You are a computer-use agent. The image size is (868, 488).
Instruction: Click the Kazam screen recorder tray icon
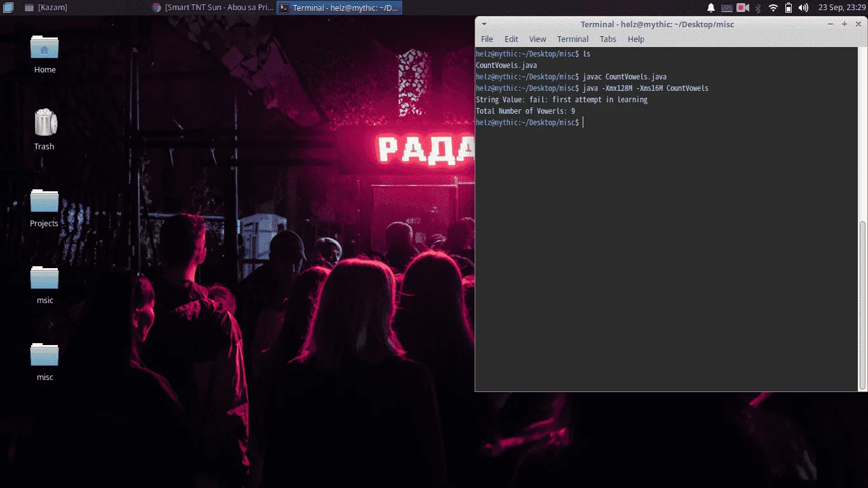(x=742, y=8)
